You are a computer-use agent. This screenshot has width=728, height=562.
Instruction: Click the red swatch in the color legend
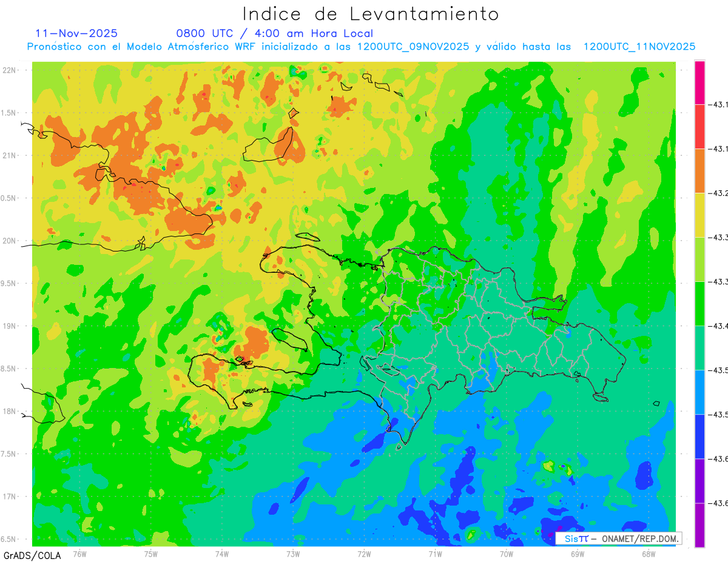pos(699,127)
